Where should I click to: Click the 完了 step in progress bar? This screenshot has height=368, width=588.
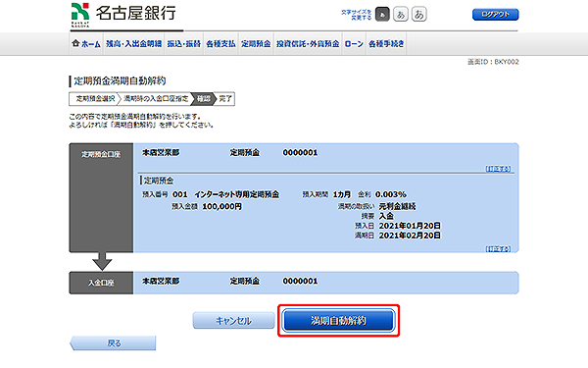coord(225,99)
